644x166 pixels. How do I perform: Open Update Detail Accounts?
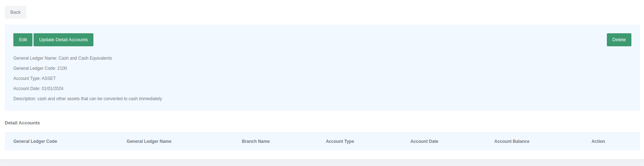[x=63, y=40]
